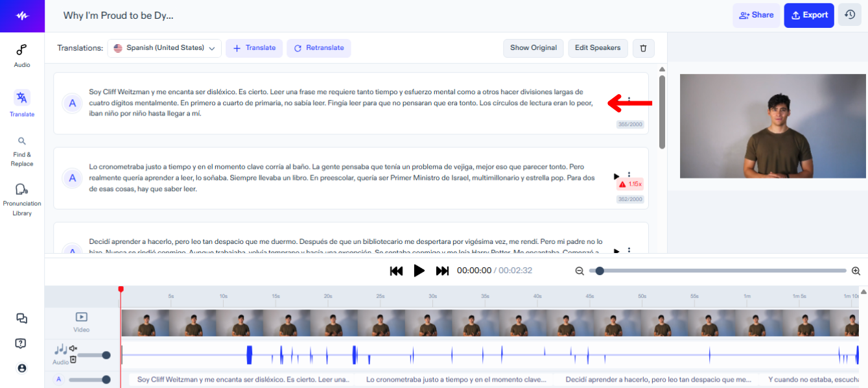This screenshot has height=388, width=868.
Task: Click the Export button
Action: click(808, 14)
